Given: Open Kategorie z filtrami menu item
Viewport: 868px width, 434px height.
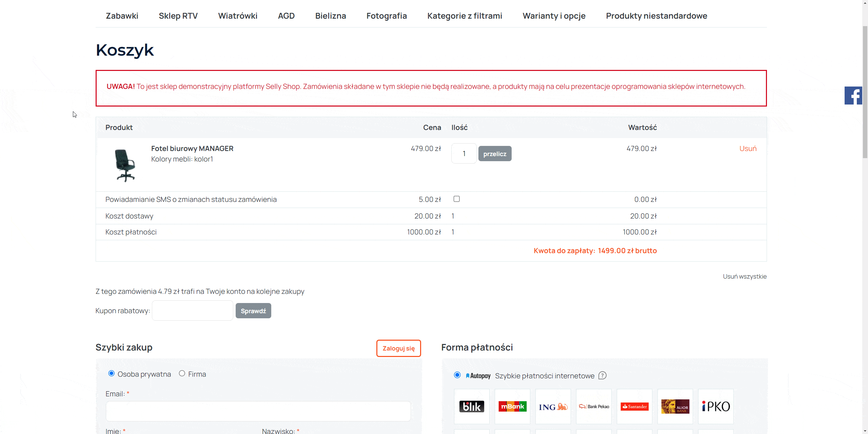Looking at the screenshot, I should click(465, 16).
